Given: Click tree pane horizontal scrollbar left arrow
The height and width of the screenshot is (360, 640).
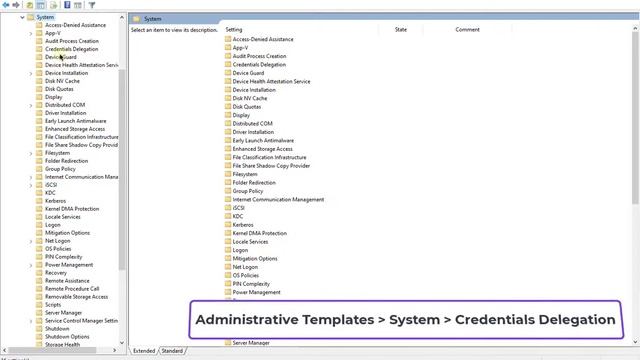Looking at the screenshot, I should click(4, 350).
